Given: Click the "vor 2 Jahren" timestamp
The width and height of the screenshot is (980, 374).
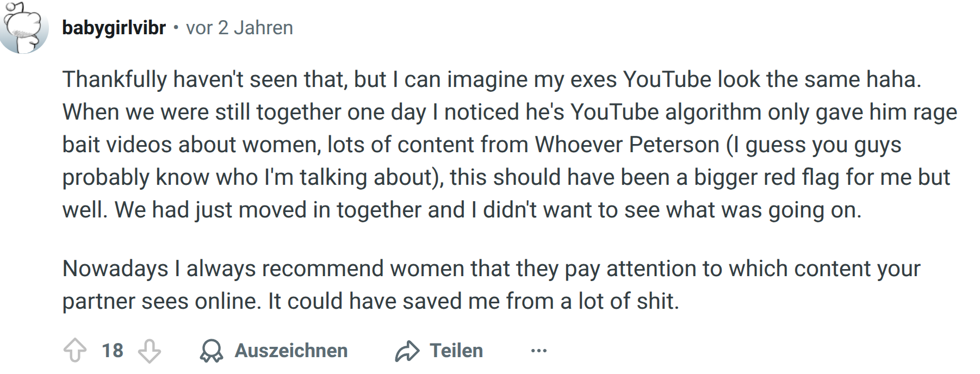Looking at the screenshot, I should (x=239, y=28).
